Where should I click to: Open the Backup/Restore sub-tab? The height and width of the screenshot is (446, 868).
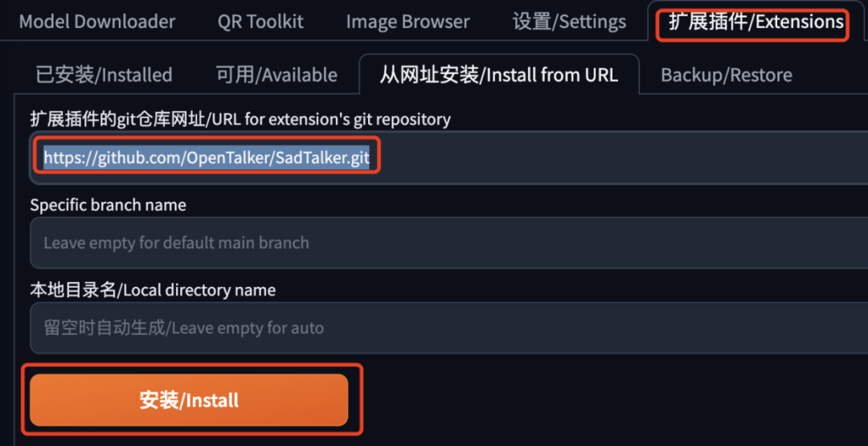(x=726, y=76)
